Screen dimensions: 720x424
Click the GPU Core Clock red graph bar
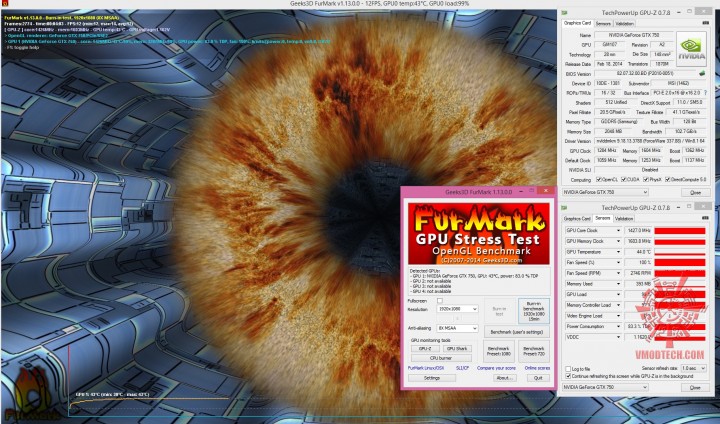tap(680, 231)
